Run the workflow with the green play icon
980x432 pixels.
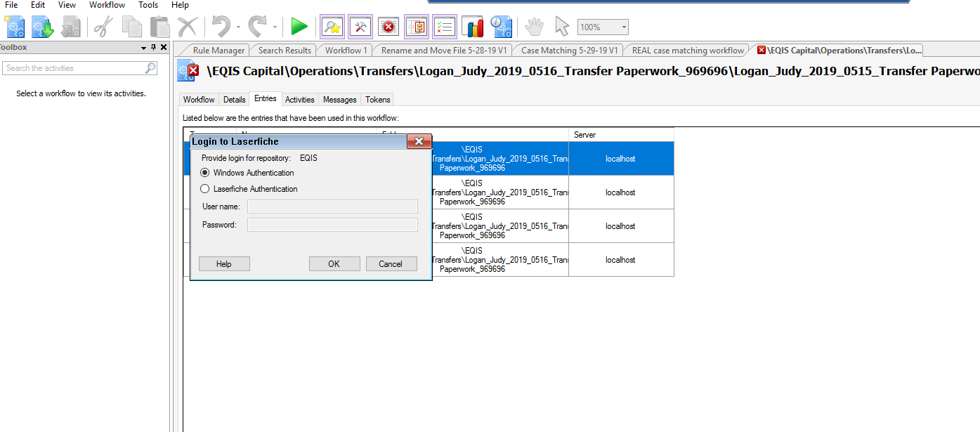(x=300, y=27)
